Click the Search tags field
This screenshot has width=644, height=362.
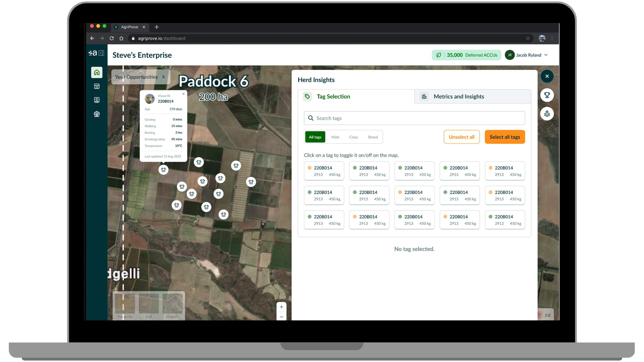414,118
